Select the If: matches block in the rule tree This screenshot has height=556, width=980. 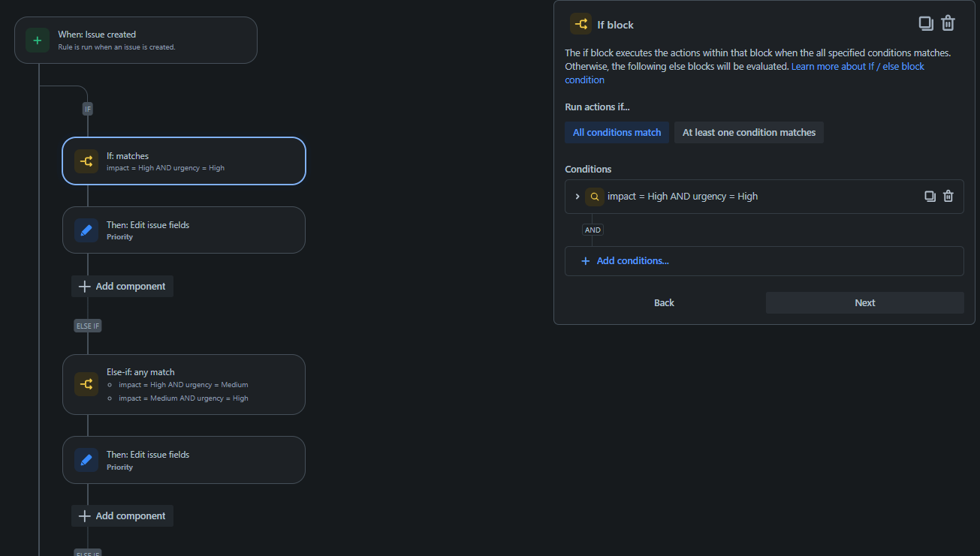pos(184,161)
